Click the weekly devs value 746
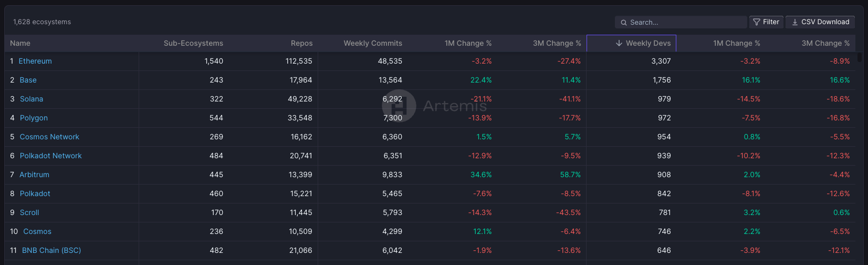This screenshot has height=265, width=868. click(x=664, y=231)
